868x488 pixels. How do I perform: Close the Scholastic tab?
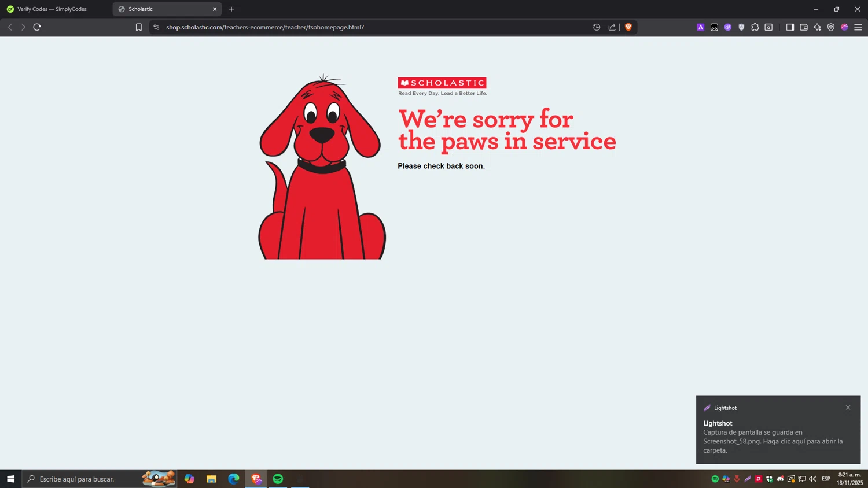tap(215, 9)
